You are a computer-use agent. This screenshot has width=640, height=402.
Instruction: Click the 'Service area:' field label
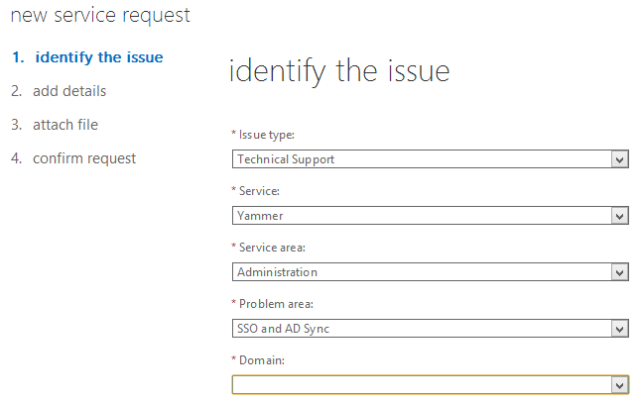click(x=271, y=247)
